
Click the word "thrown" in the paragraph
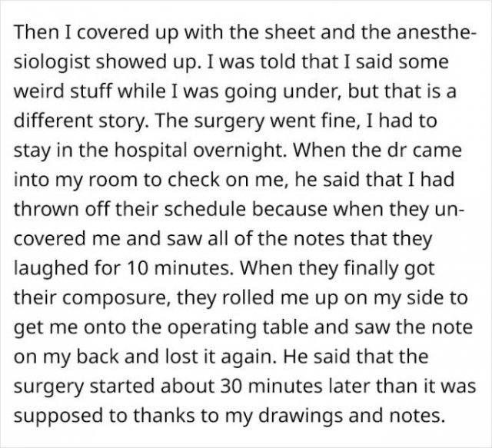(46, 209)
